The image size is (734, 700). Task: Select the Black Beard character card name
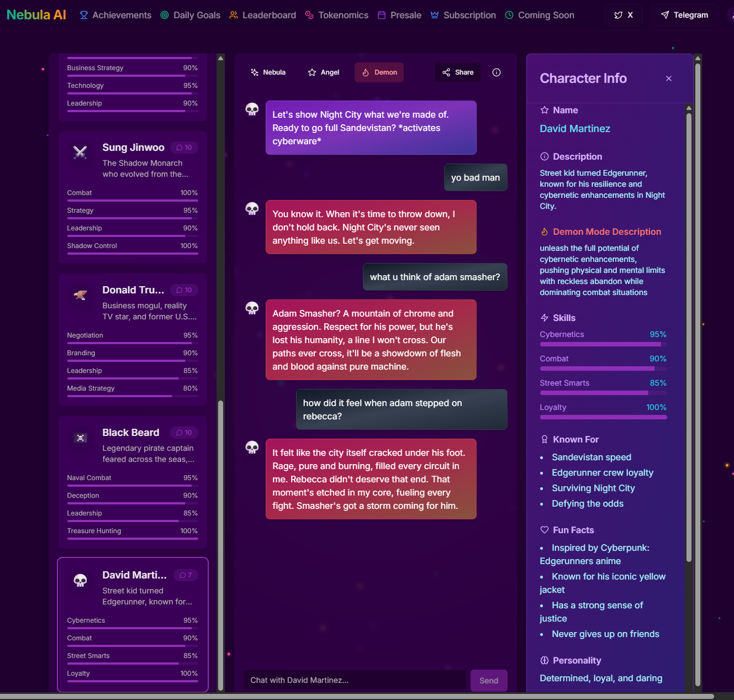[x=131, y=433]
